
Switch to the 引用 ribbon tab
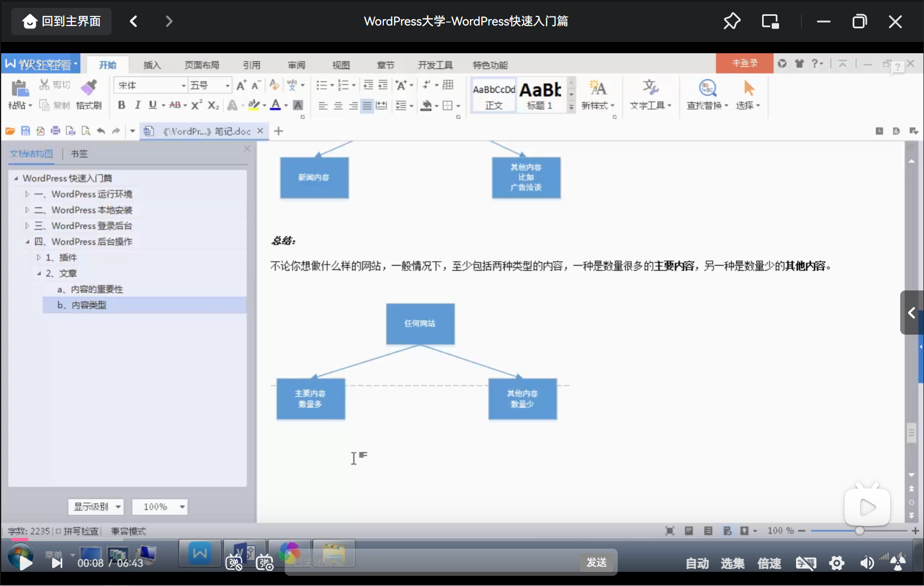pos(251,65)
